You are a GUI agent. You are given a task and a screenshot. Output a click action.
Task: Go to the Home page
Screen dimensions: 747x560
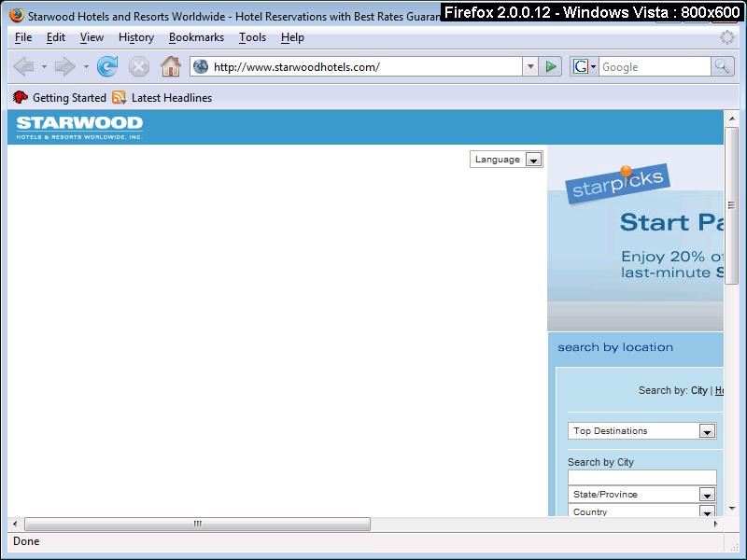[171, 66]
